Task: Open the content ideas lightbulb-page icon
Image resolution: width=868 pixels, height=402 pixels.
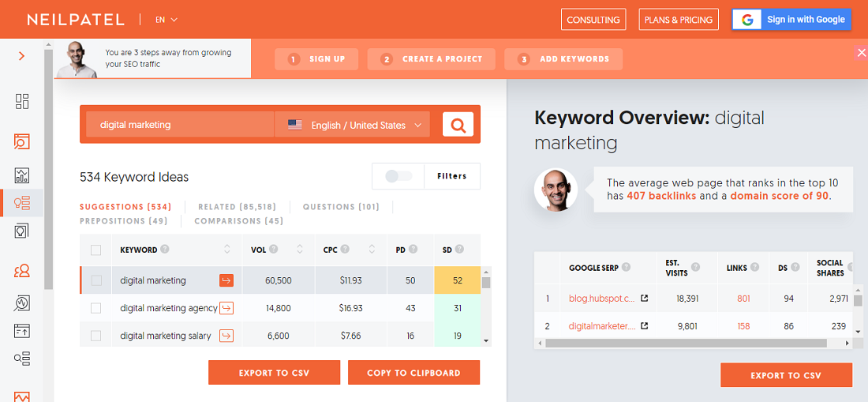Action: [x=21, y=231]
